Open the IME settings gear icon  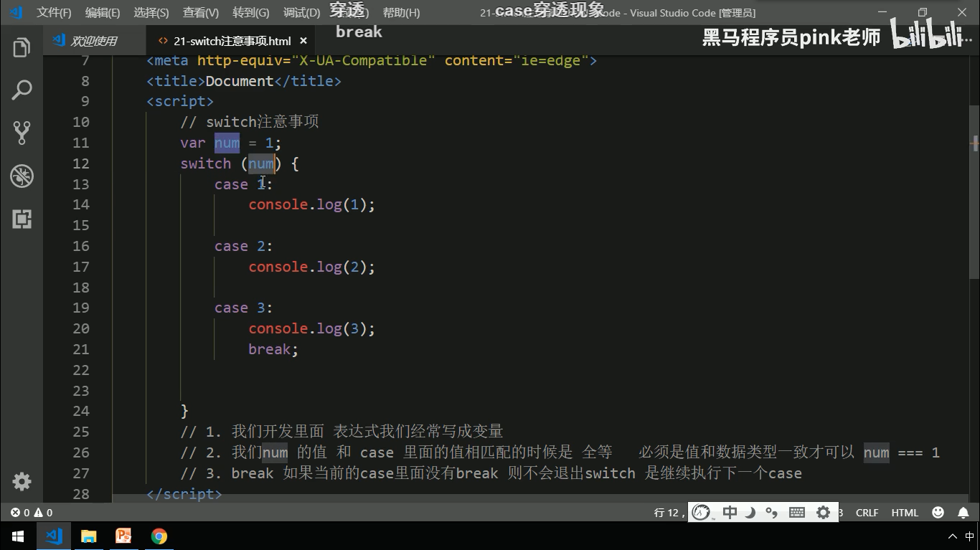[x=823, y=512]
